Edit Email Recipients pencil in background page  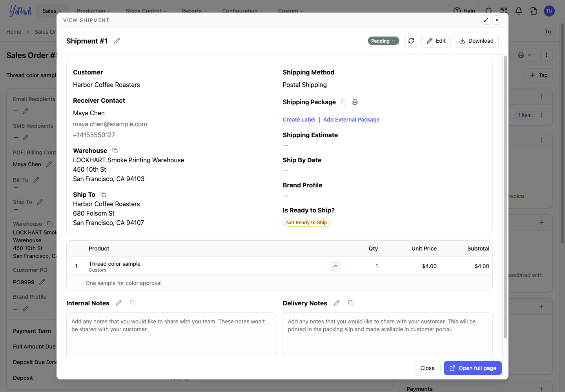tap(26, 111)
